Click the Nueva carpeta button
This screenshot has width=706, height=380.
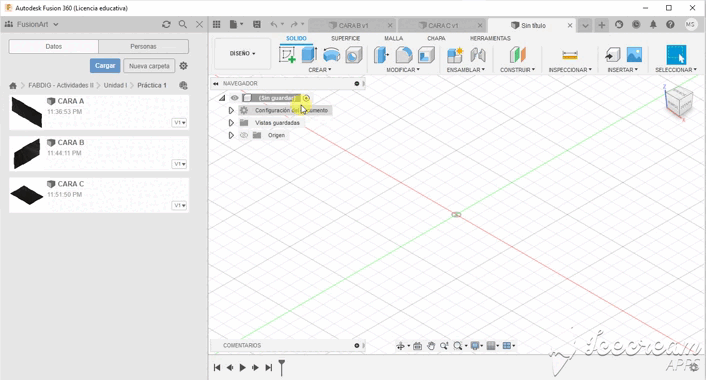tap(149, 66)
